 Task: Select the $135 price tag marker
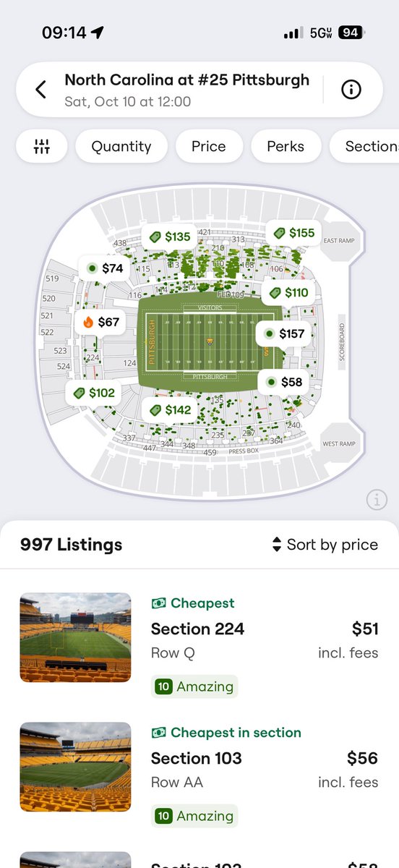click(x=169, y=237)
